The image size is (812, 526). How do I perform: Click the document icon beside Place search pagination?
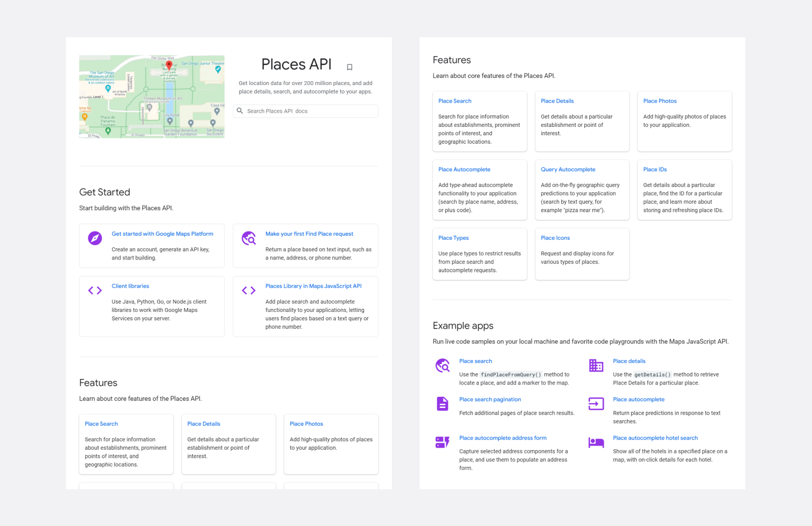click(442, 404)
